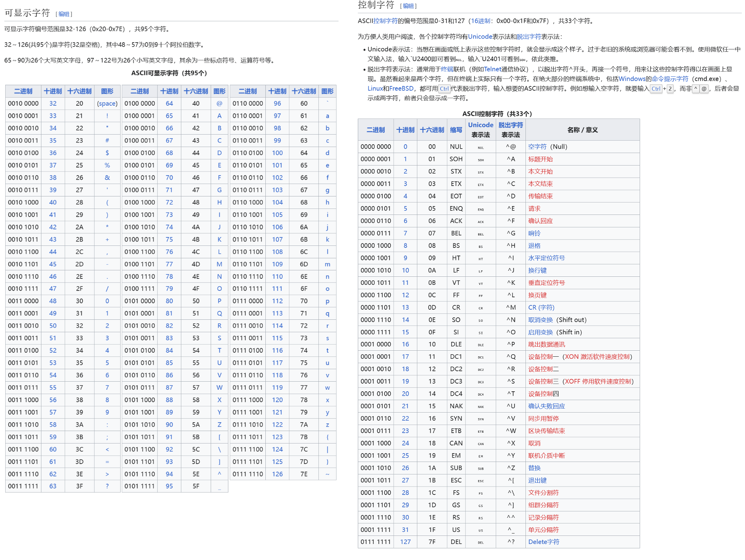Click the (space) character link
745x560 pixels.
107,103
